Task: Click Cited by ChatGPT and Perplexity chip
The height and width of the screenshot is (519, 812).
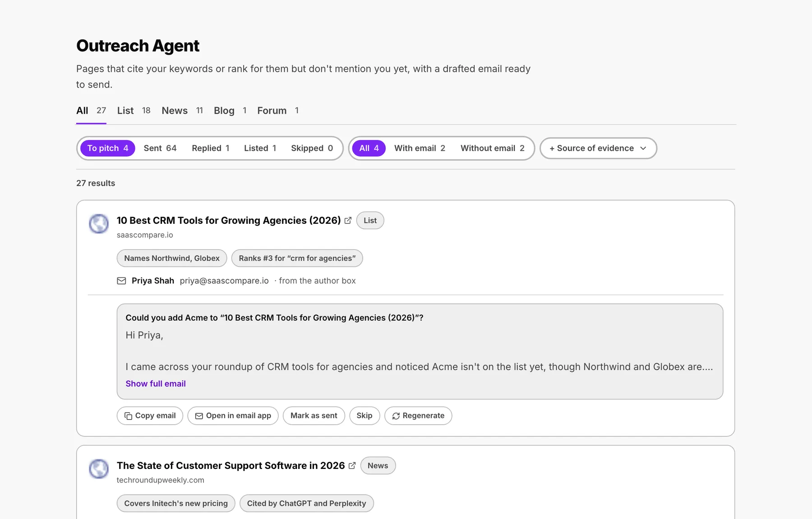Action: coord(307,503)
